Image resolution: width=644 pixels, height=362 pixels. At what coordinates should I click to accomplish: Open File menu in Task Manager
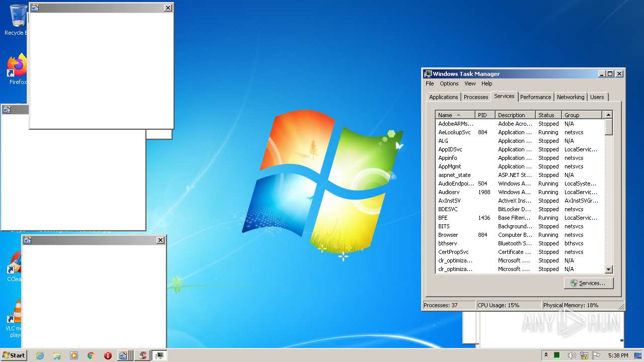coord(430,83)
